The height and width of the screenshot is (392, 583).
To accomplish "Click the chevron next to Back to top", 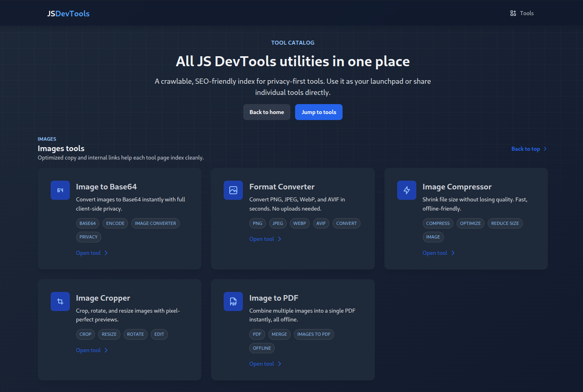I will (x=546, y=149).
